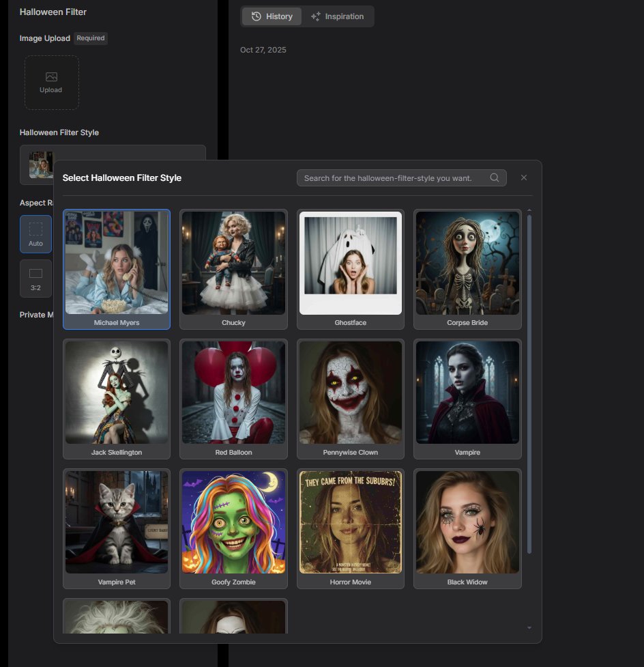
Task: Select the Corpse Bride style card
Action: (467, 269)
